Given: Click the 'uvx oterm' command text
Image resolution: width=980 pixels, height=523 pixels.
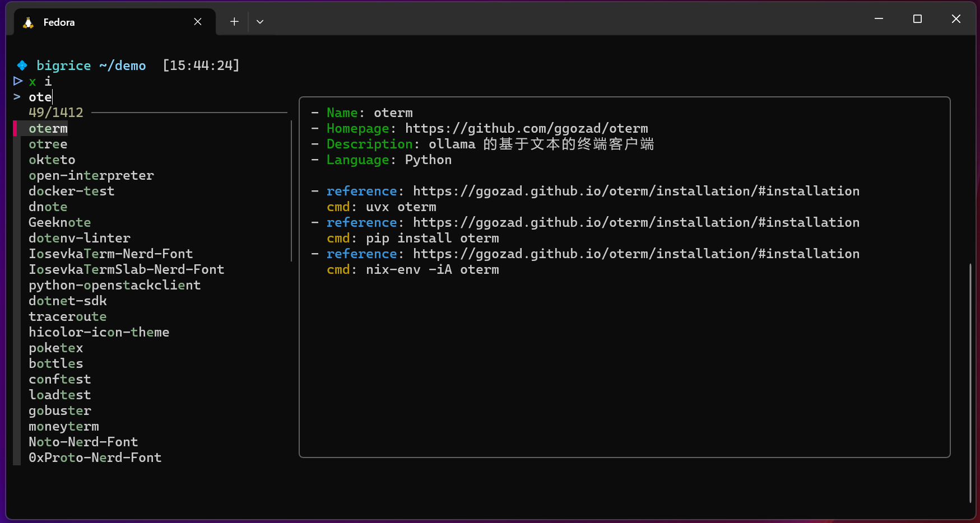Looking at the screenshot, I should tap(401, 207).
